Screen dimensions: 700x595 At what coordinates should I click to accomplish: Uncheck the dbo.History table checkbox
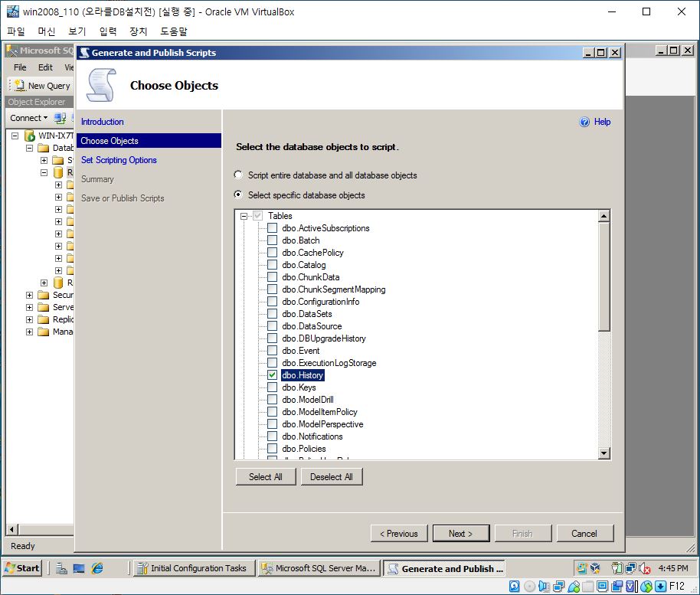[x=272, y=375]
